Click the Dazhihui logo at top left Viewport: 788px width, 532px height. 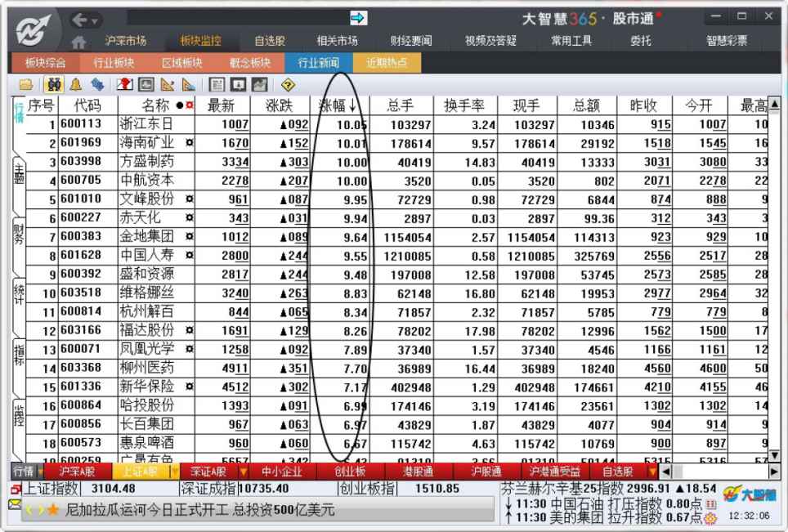pyautogui.click(x=34, y=30)
